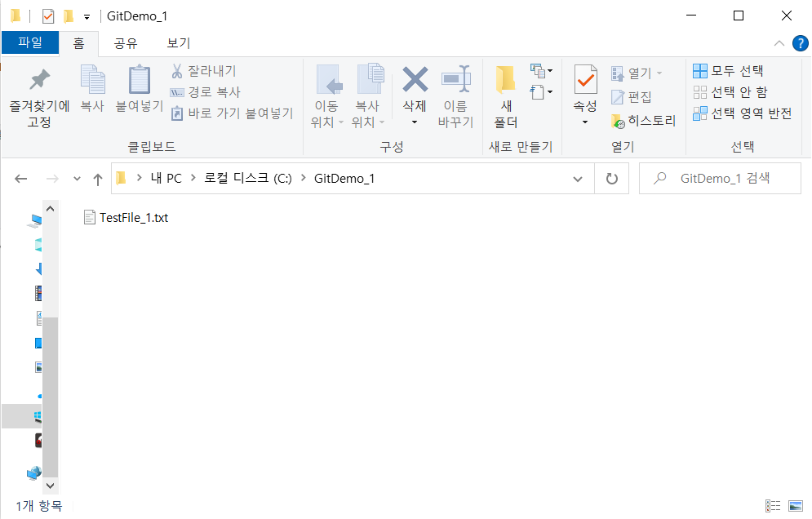Click 모두 선택 (Select all)

coord(728,71)
